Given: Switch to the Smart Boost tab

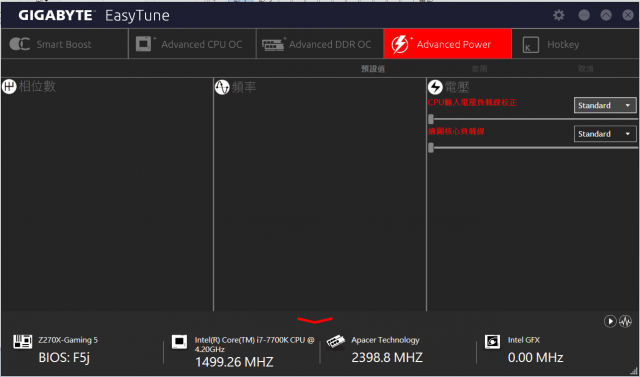Looking at the screenshot, I should point(64,44).
